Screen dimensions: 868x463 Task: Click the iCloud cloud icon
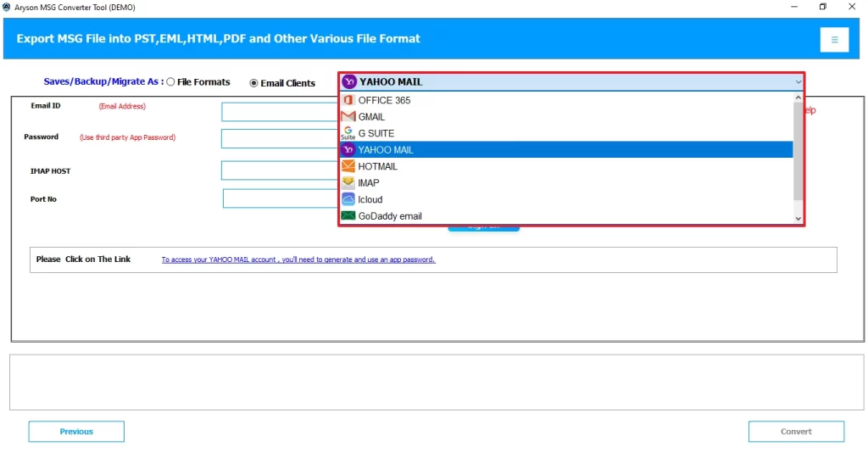tap(348, 199)
